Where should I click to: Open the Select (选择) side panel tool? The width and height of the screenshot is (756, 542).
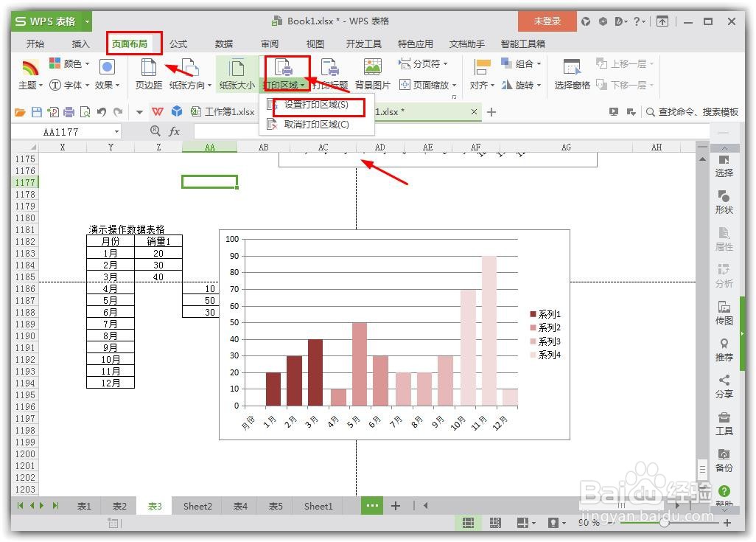pos(724,166)
